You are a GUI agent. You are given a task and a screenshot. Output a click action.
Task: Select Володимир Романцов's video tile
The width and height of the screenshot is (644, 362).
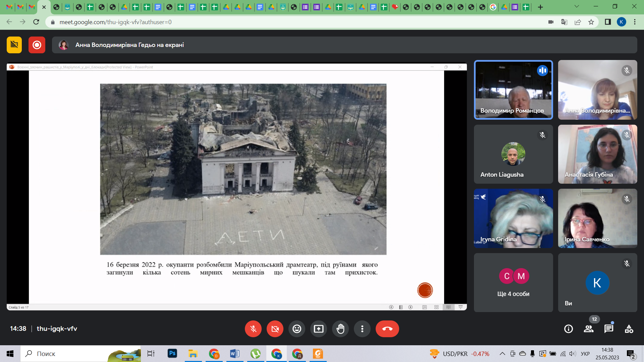[513, 90]
